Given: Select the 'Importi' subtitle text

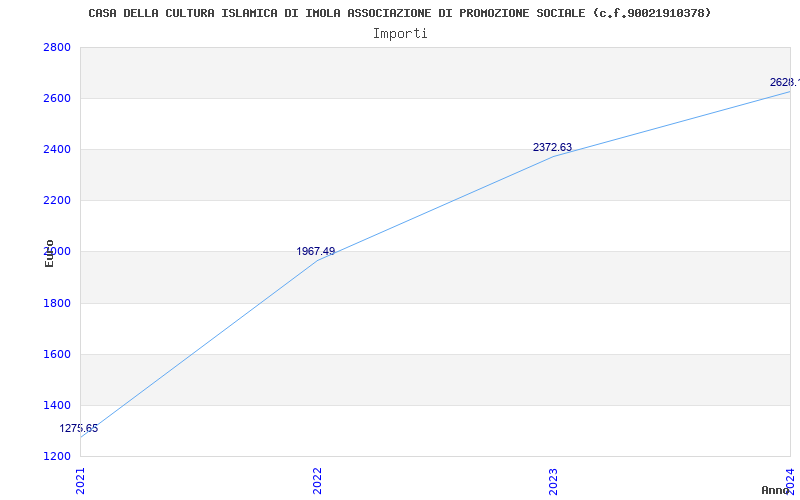Looking at the screenshot, I should pos(400,34).
